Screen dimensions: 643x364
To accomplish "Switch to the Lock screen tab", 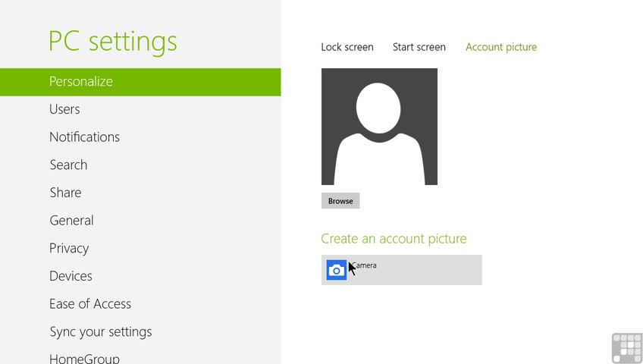I will 347,47.
